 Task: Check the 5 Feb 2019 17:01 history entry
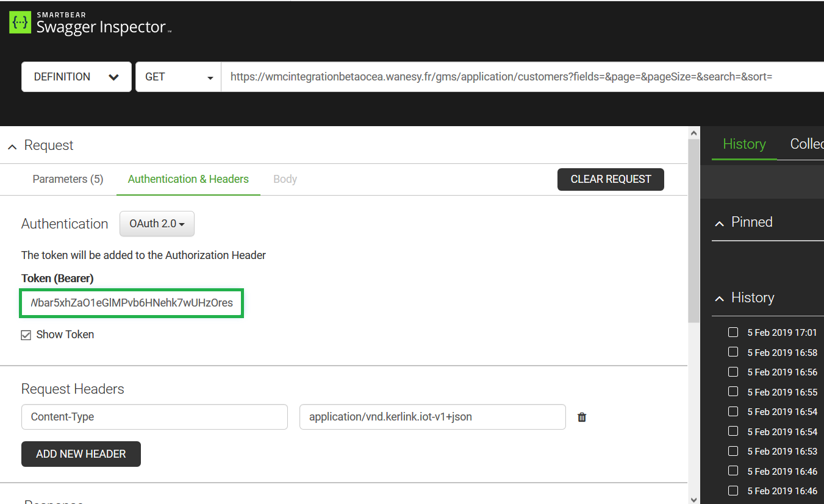(x=733, y=332)
